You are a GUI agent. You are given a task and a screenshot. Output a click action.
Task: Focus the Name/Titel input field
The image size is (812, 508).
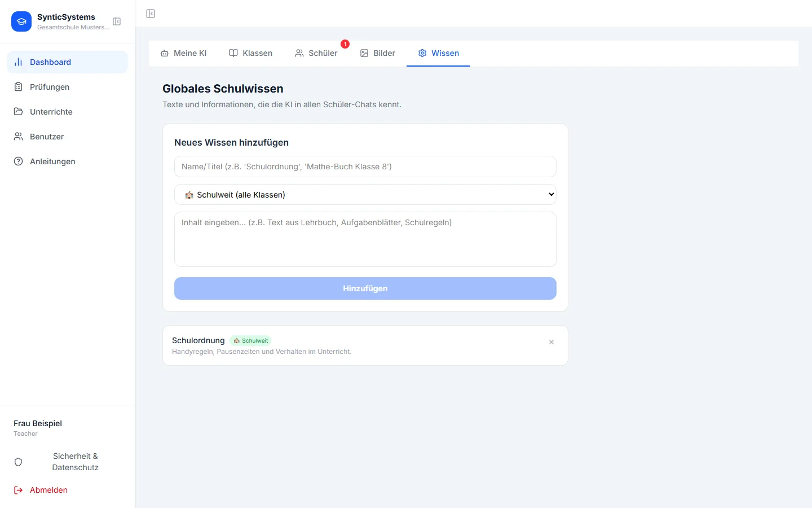pos(365,167)
